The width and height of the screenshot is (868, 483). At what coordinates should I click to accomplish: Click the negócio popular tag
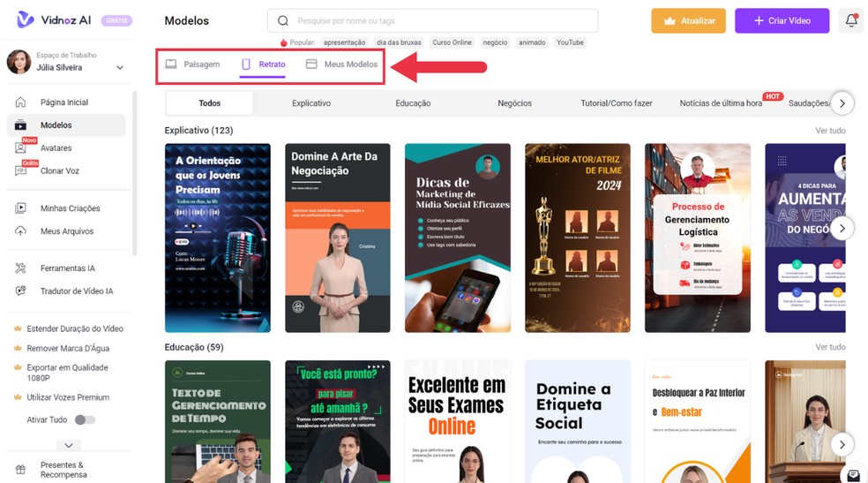(495, 42)
